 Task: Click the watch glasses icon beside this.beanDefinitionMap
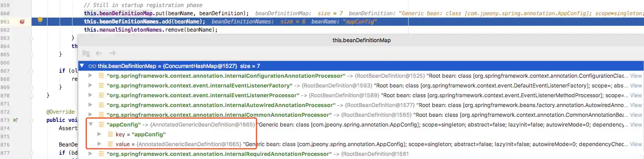92,66
